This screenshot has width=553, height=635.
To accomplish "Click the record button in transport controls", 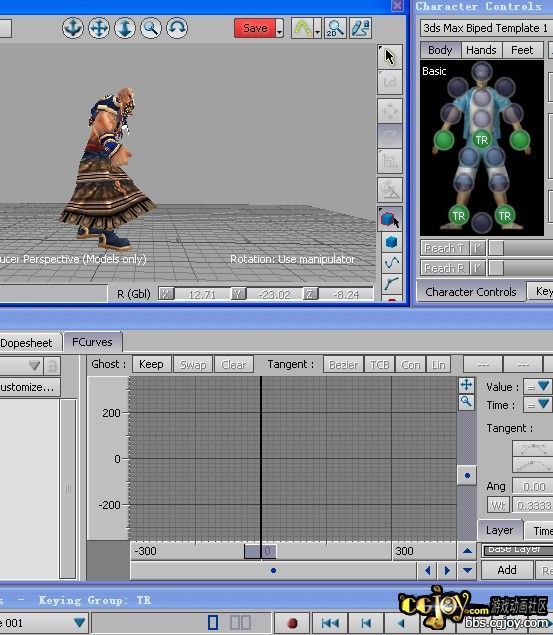I will point(292,623).
